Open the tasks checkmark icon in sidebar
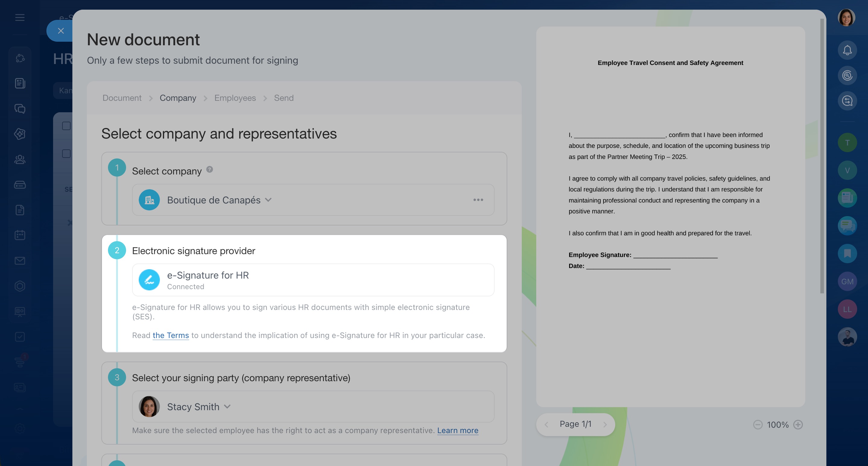This screenshot has height=466, width=868. pos(20,337)
